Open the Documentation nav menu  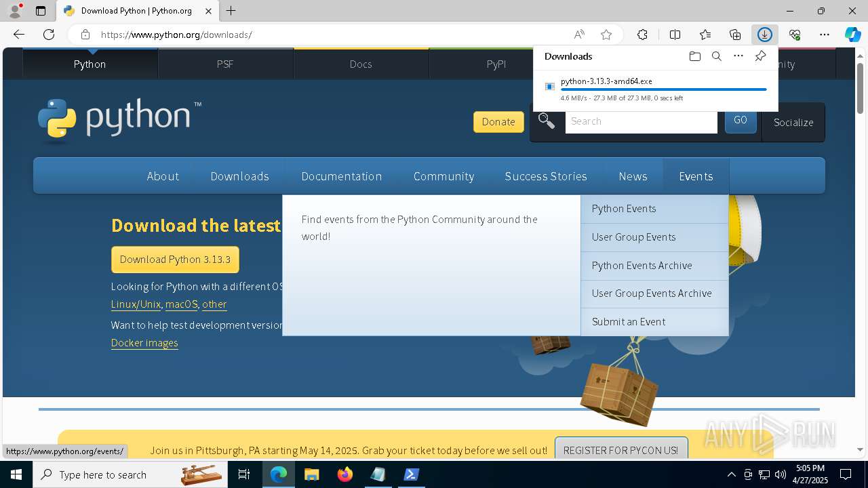(x=342, y=176)
